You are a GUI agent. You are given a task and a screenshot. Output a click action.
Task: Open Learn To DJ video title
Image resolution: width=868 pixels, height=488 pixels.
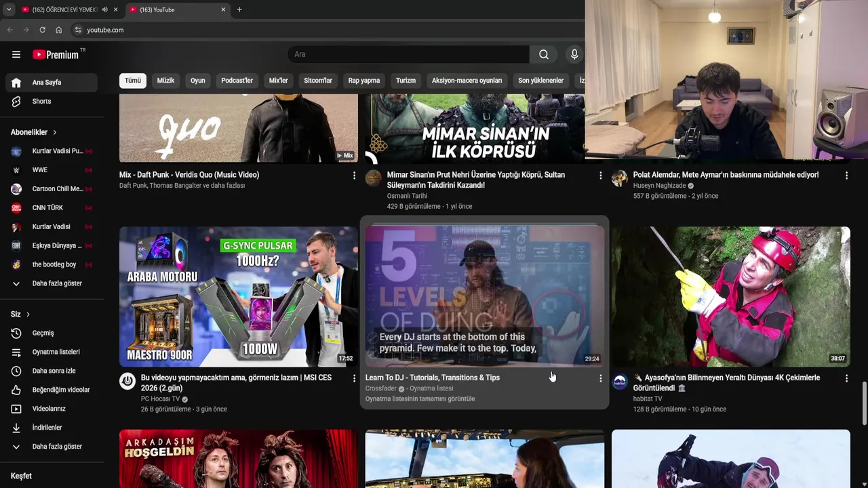click(432, 378)
